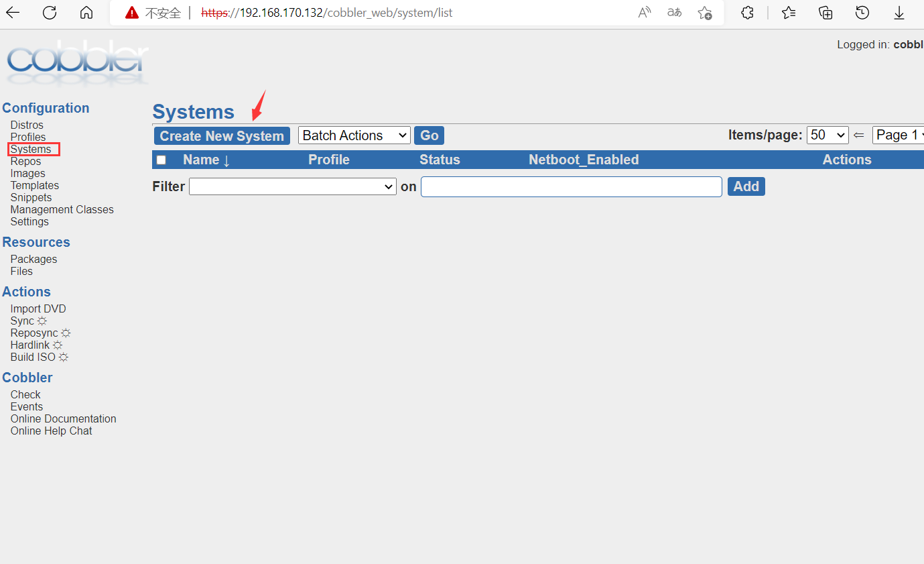Open Management Classes in the sidebar

[x=62, y=210]
